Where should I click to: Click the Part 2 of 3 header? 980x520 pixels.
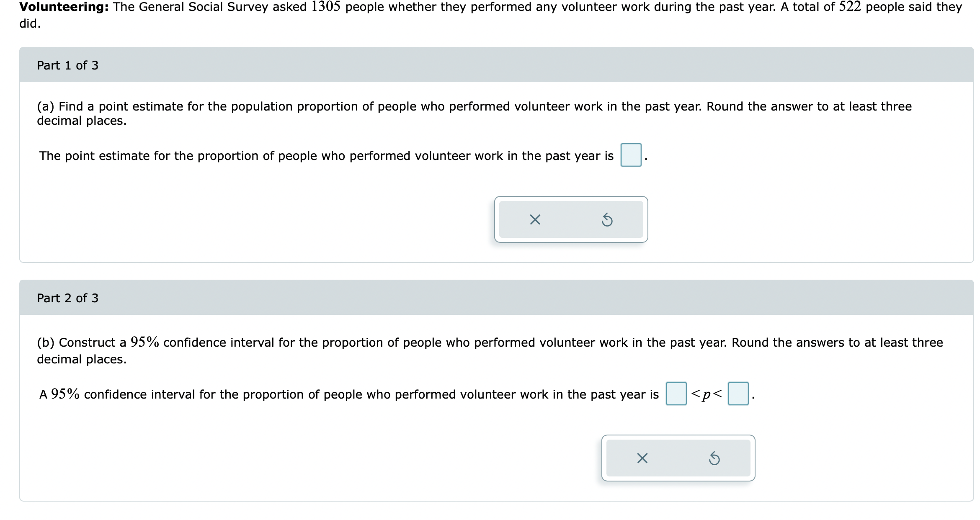(67, 298)
